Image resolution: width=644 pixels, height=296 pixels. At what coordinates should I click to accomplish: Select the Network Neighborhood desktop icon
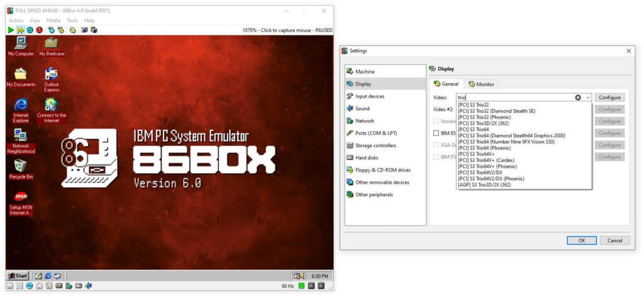click(21, 142)
